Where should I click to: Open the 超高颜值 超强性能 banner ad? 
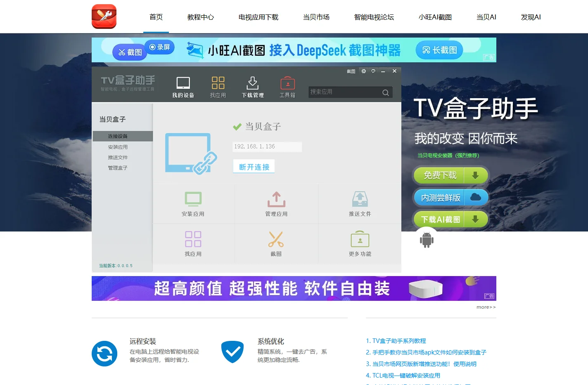point(294,288)
